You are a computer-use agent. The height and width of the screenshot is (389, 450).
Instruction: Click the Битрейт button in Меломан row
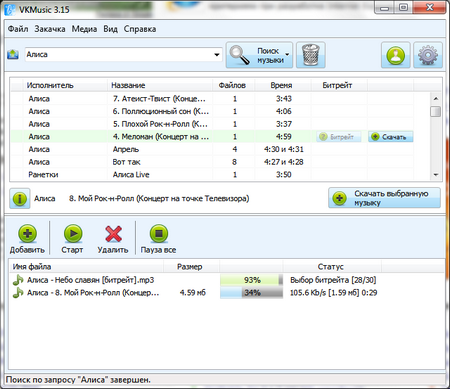(339, 137)
